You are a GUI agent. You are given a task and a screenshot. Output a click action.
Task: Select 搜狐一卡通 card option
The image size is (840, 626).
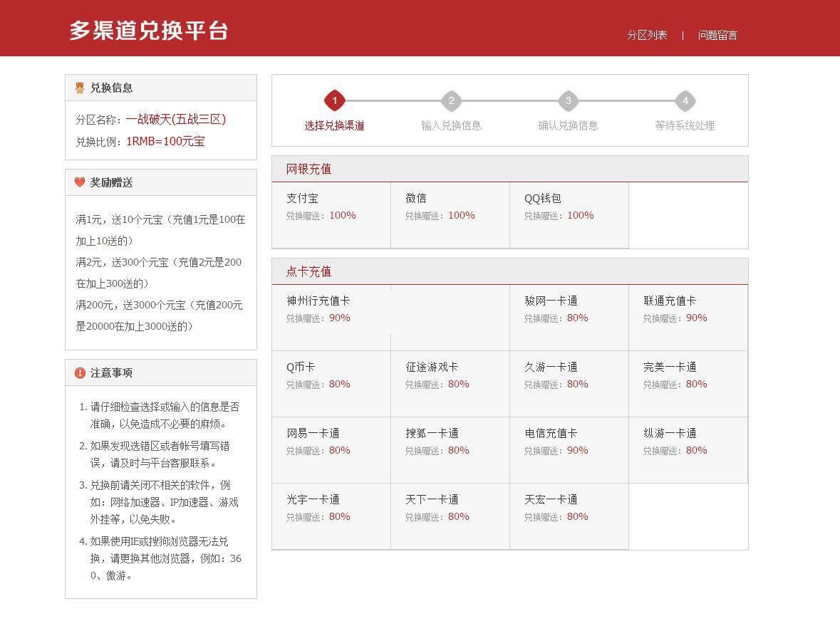coord(450,451)
